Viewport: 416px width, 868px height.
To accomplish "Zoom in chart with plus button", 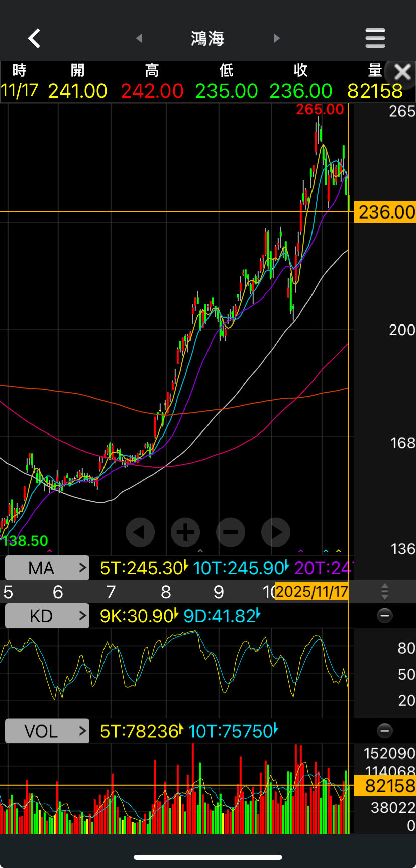I will 185,532.
